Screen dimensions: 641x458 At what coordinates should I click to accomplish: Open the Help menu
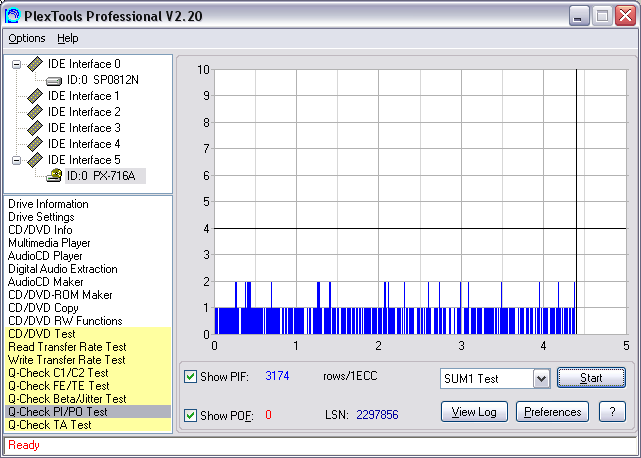coord(67,38)
